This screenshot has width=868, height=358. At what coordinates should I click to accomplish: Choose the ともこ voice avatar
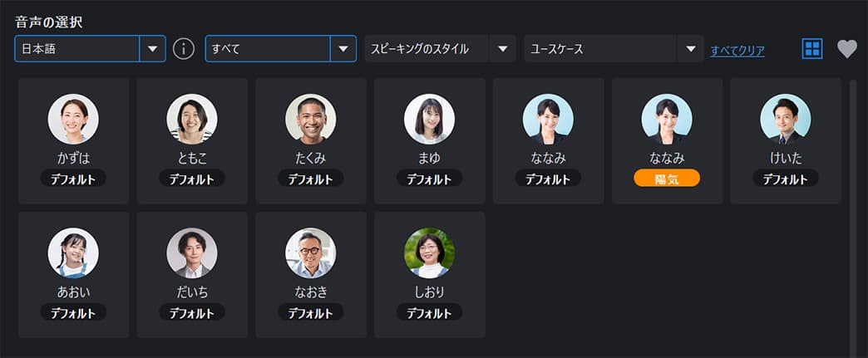(192, 119)
